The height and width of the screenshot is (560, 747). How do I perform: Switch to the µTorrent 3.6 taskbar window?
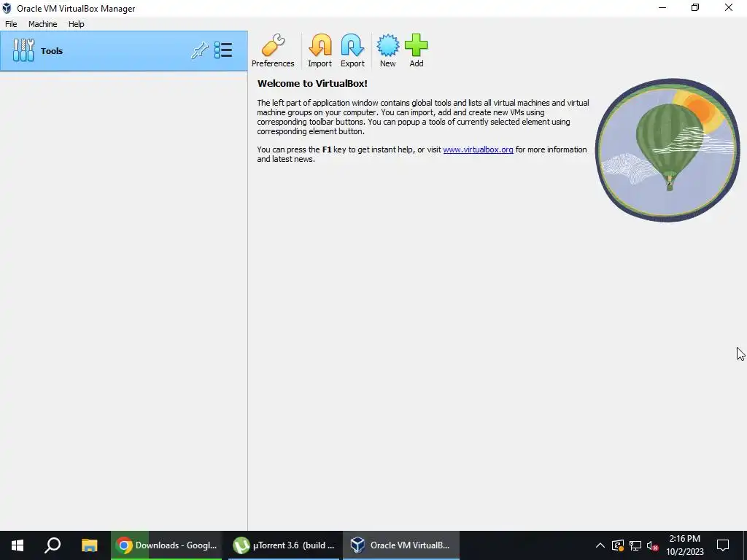(x=284, y=545)
